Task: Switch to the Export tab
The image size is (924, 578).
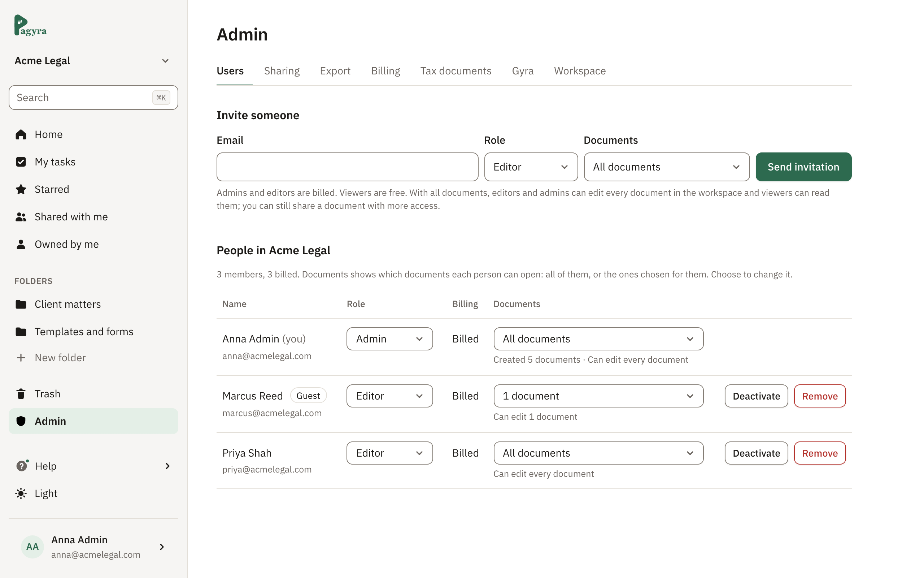Action: (x=335, y=71)
